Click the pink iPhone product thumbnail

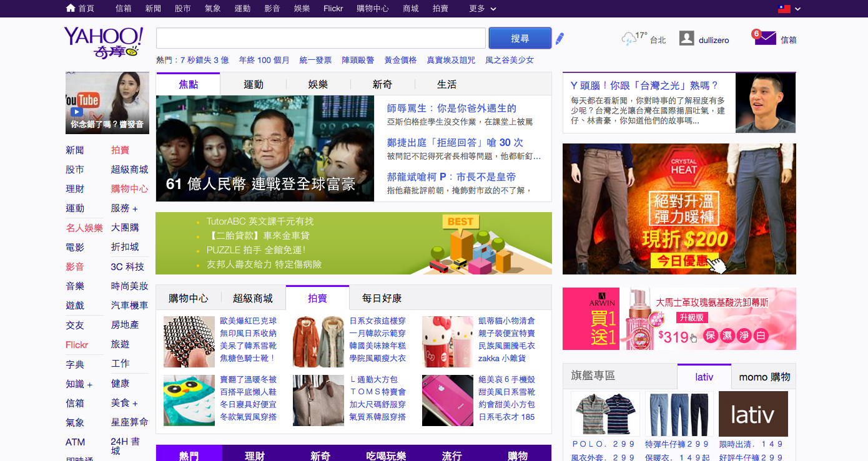click(x=448, y=400)
